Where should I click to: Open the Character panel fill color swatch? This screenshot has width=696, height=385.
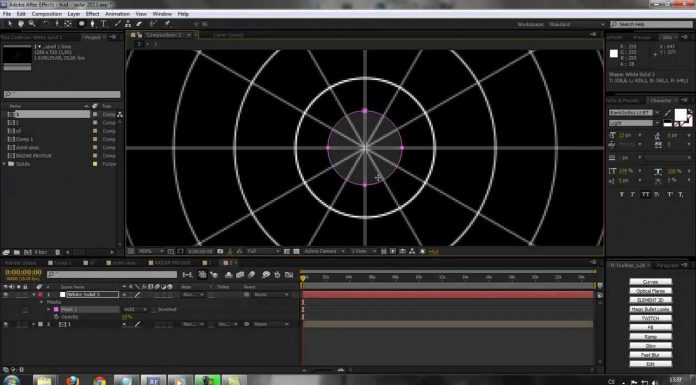680,115
